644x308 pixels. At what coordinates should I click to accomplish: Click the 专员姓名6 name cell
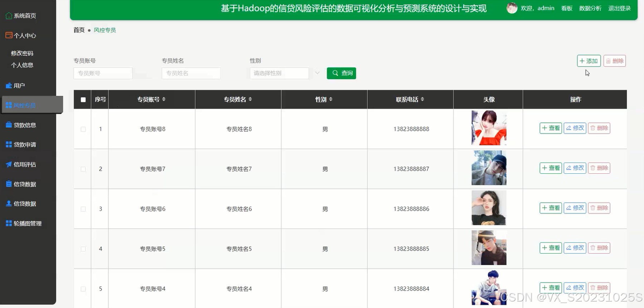[x=239, y=209]
